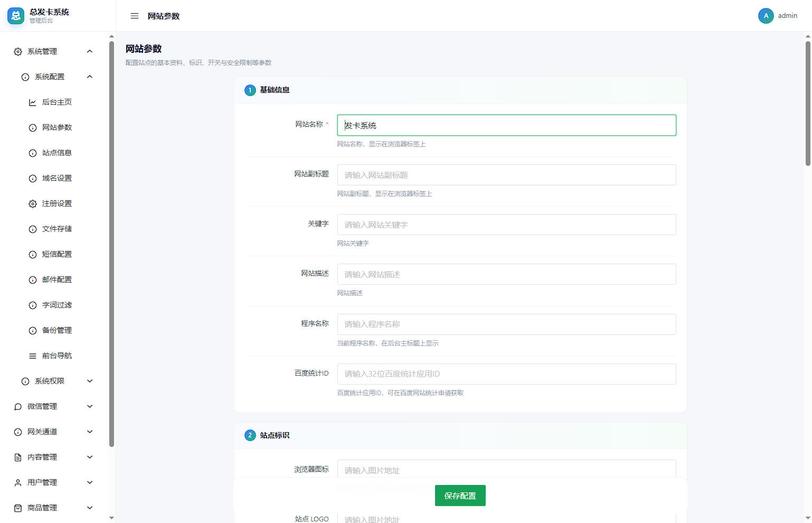Open 注册设置 menu item
This screenshot has width=812, height=523.
click(57, 203)
